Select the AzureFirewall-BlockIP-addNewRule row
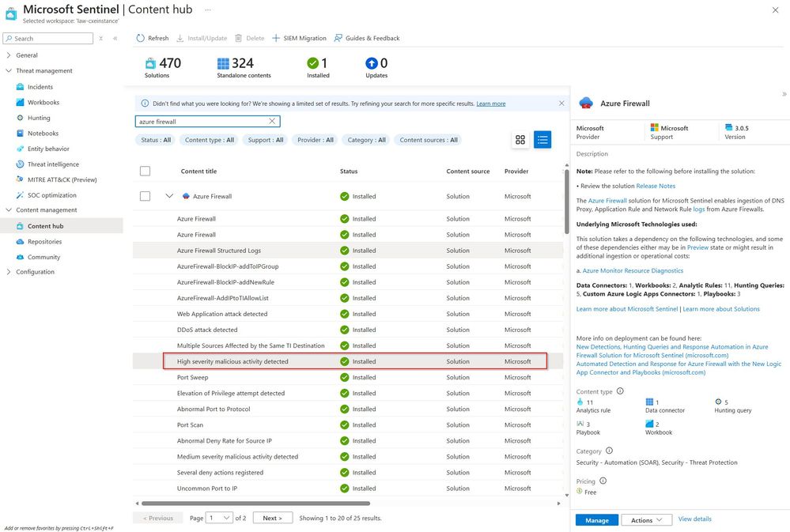 point(348,282)
